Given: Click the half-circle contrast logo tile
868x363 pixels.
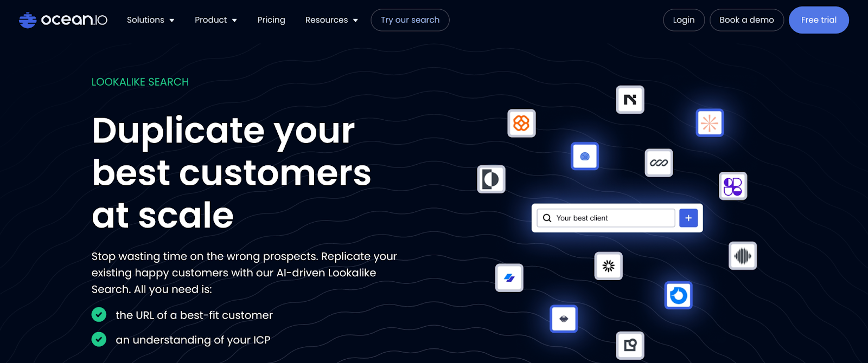Looking at the screenshot, I should click(491, 179).
